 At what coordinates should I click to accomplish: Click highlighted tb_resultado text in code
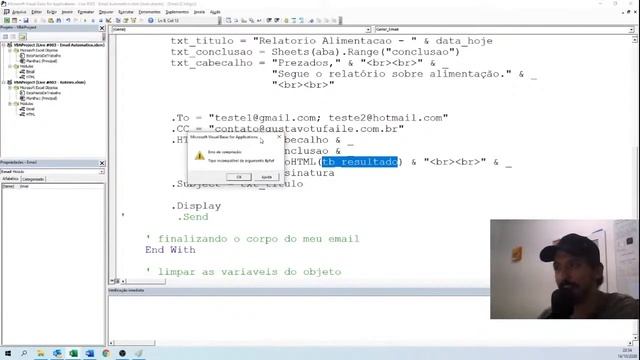point(360,162)
